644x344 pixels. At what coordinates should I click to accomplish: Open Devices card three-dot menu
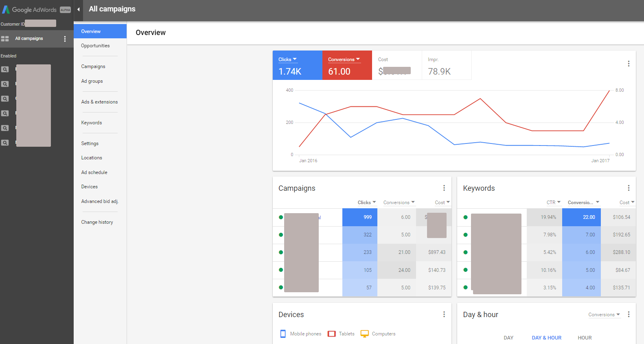444,314
